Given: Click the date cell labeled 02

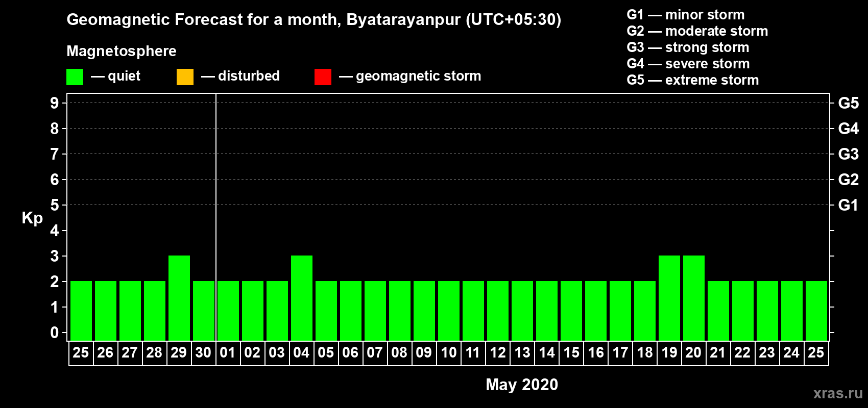Looking at the screenshot, I should (252, 353).
